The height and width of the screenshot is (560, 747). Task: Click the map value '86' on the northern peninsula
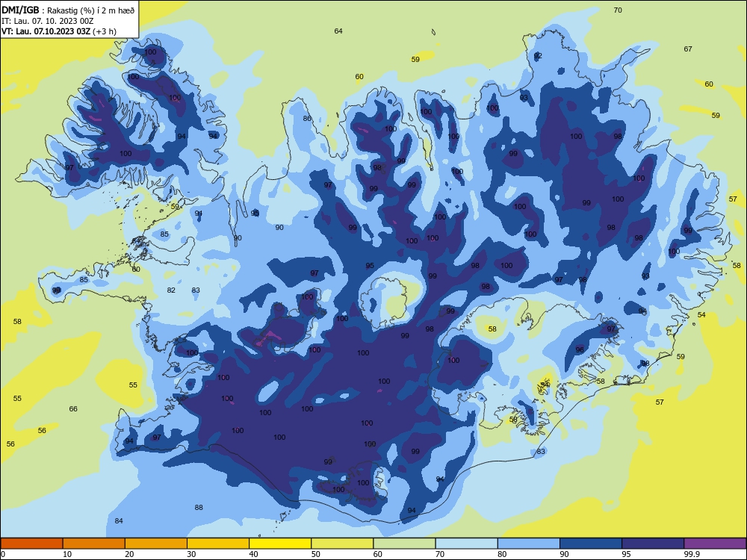307,119
